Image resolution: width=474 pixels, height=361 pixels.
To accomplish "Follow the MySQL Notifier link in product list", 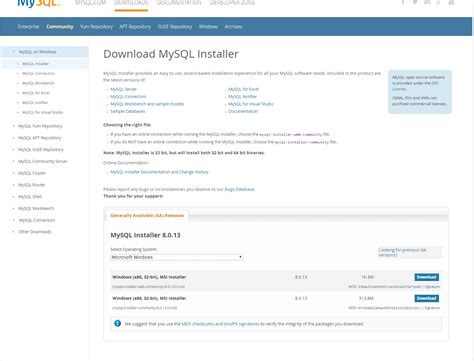I will click(242, 96).
